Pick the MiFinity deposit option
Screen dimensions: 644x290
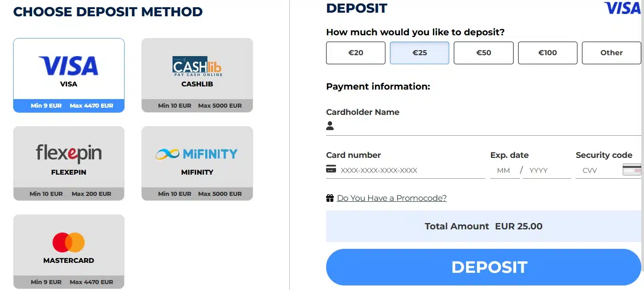pos(197,163)
